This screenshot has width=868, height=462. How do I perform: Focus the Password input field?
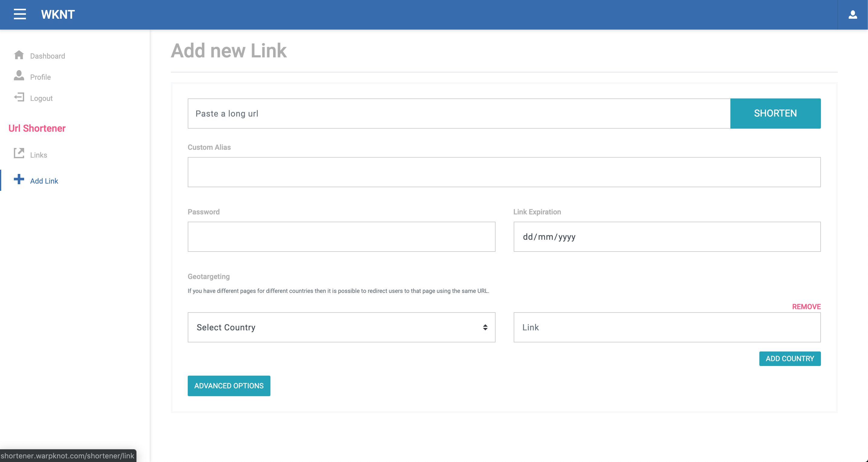pos(341,237)
